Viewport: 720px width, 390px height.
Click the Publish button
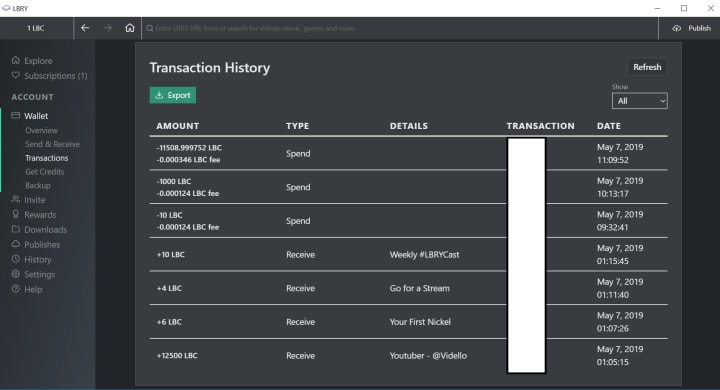(x=693, y=28)
